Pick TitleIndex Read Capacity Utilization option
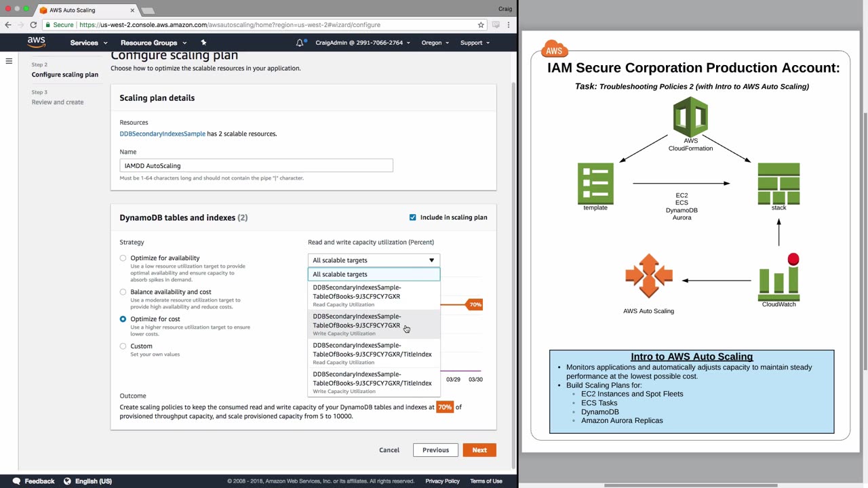This screenshot has width=868, height=488. [374, 354]
